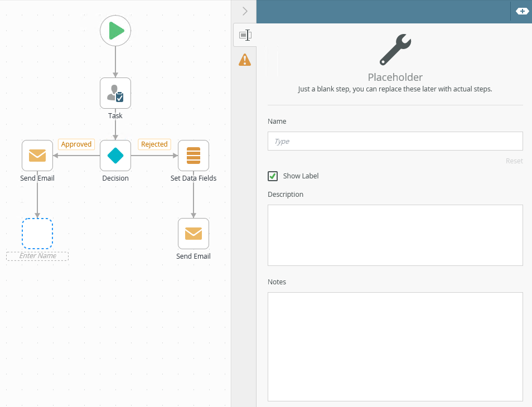The height and width of the screenshot is (407, 532).
Task: Click inside the Notes text area
Action: (395, 346)
